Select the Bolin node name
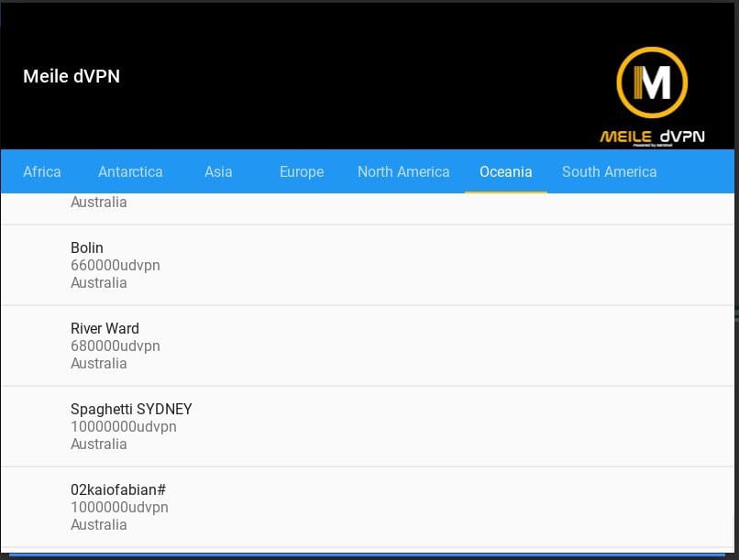Image resolution: width=739 pixels, height=560 pixels. click(87, 247)
